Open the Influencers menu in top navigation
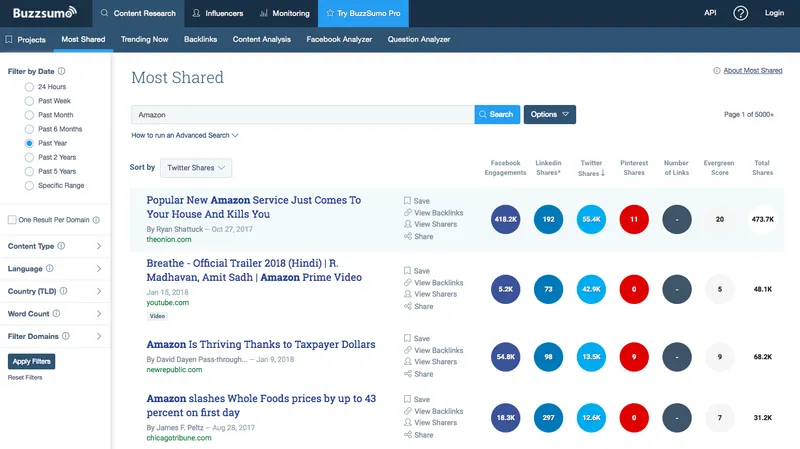 217,13
